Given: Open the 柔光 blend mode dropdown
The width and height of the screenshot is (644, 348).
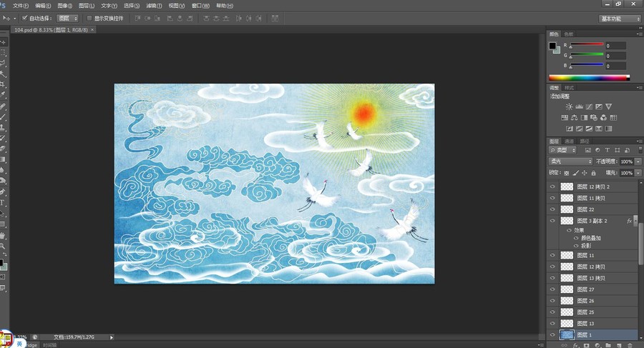Looking at the screenshot, I should [x=570, y=161].
